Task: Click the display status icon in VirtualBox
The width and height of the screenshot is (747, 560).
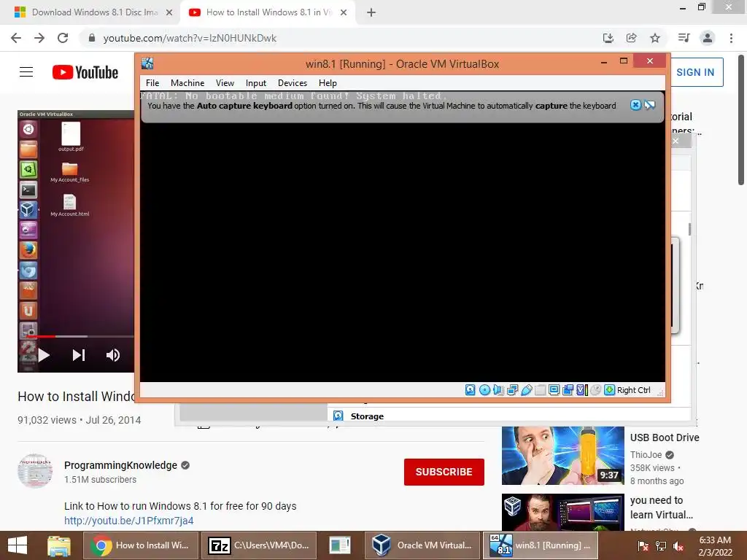Action: (x=554, y=390)
